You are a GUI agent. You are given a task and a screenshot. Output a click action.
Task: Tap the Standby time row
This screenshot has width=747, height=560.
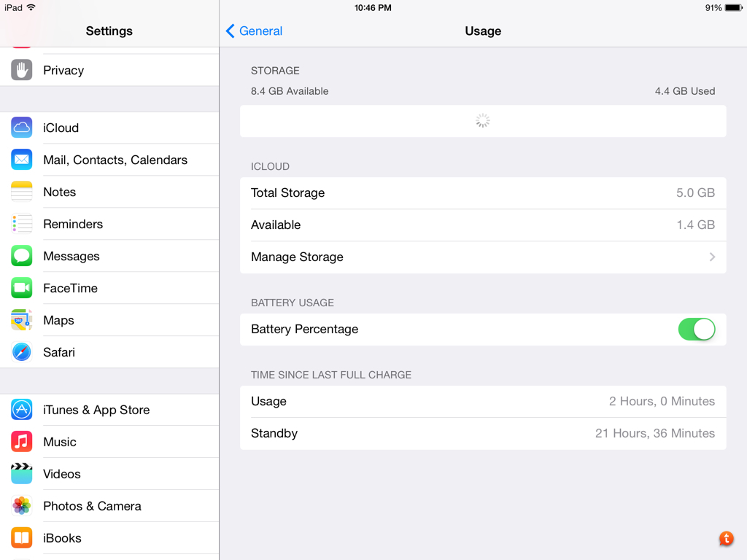[x=483, y=433]
